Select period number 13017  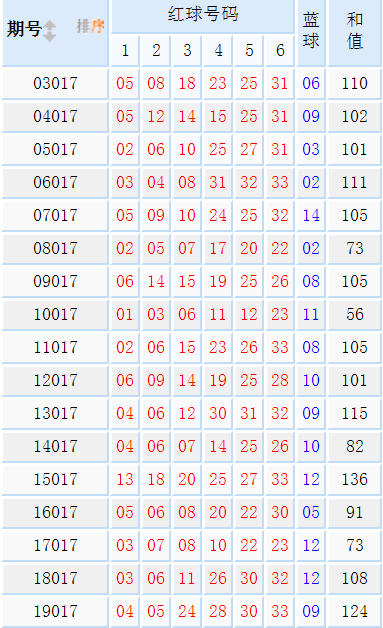[55, 413]
